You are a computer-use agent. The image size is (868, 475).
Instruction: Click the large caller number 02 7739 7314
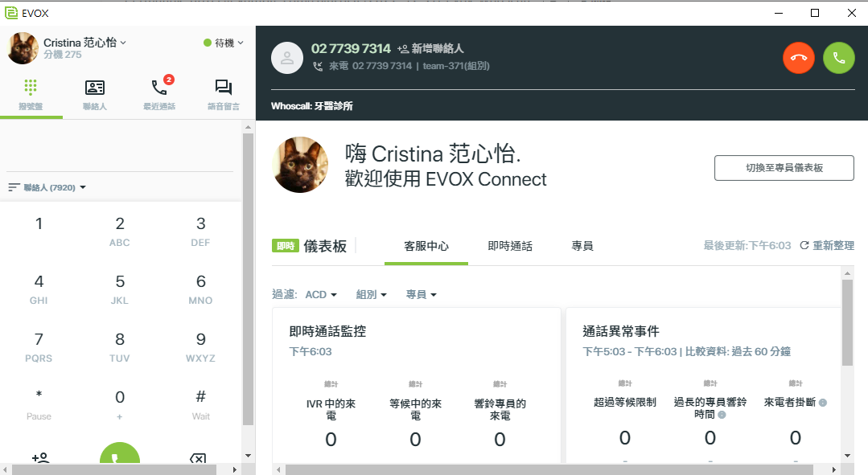tap(351, 49)
